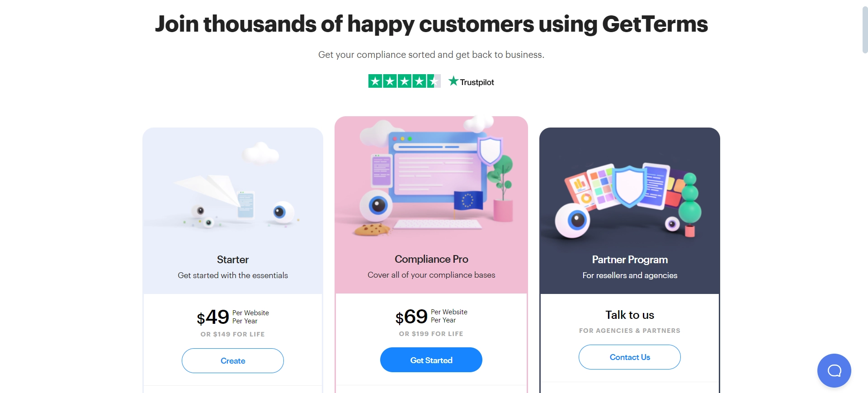Screen dimensions: 868x393
Task: Select the green Trustpilot rating stars
Action: pyautogui.click(x=404, y=81)
